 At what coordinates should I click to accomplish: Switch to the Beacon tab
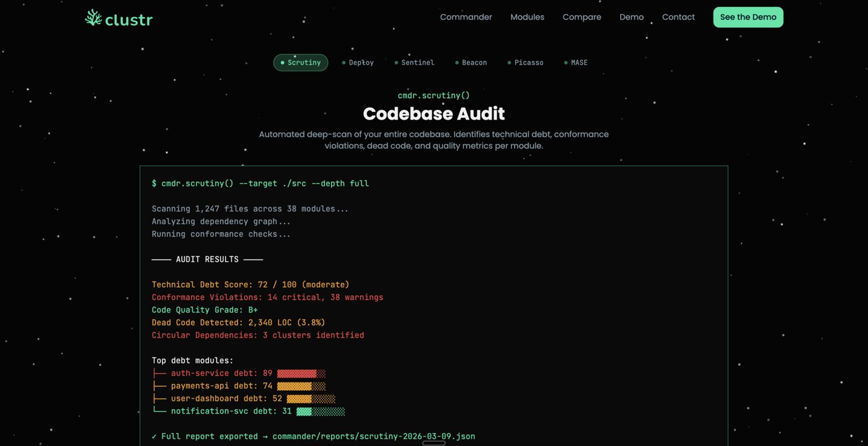coord(471,63)
